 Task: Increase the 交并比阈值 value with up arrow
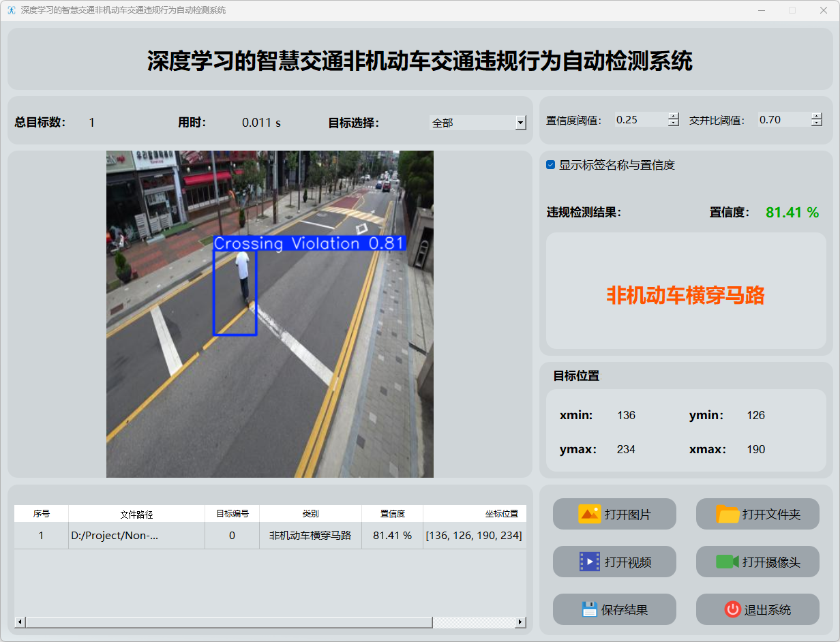tap(817, 116)
